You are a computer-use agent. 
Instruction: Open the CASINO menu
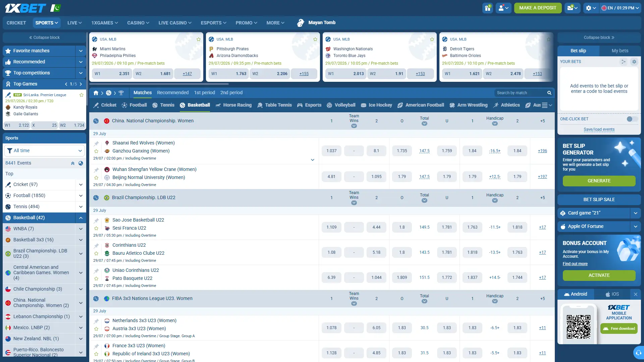[x=138, y=23]
